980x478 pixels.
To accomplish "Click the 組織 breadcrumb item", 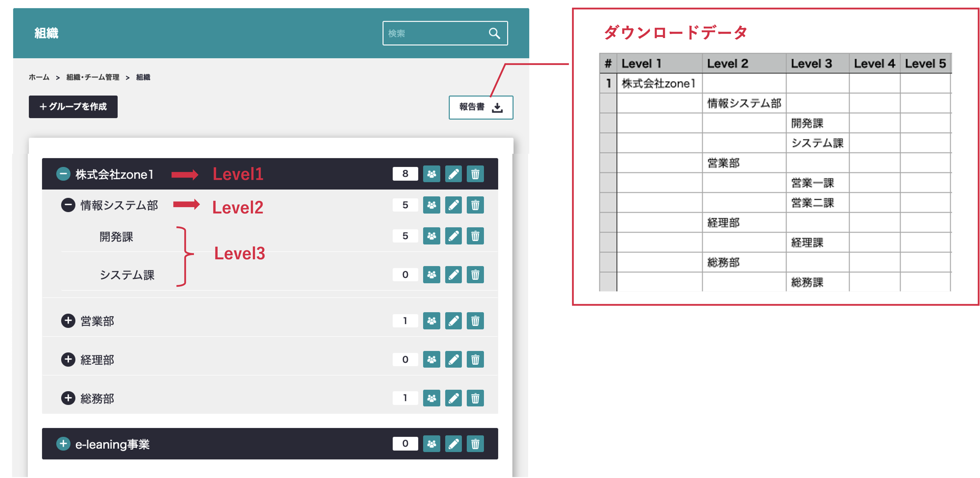I will [x=143, y=77].
